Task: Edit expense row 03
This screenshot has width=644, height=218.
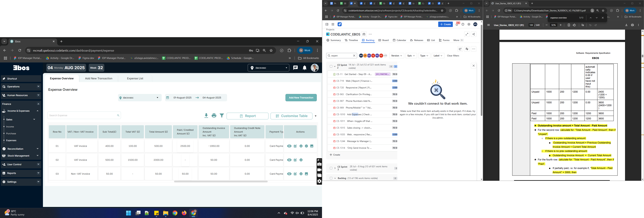Action: 295,174
